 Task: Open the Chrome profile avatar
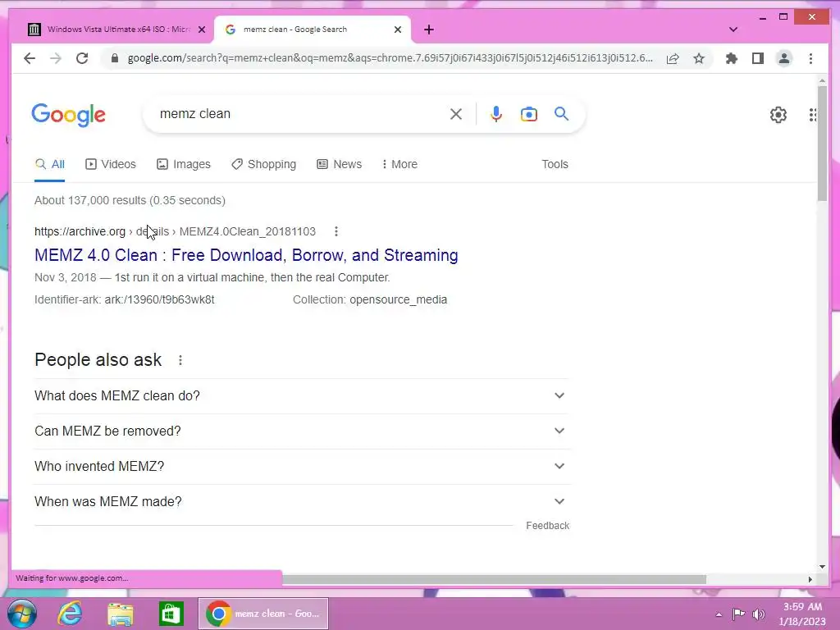(783, 58)
